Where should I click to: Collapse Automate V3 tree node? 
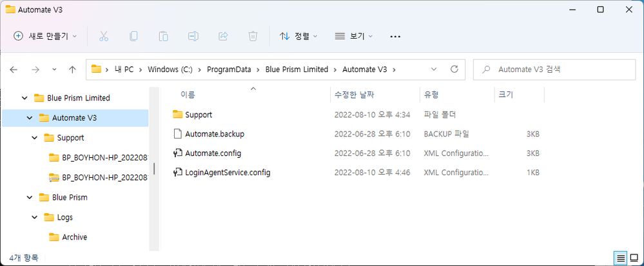point(30,118)
